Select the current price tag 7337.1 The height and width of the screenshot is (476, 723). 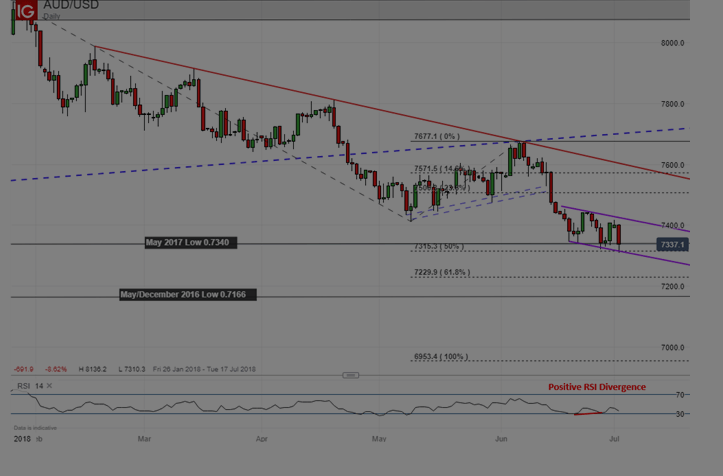(672, 244)
